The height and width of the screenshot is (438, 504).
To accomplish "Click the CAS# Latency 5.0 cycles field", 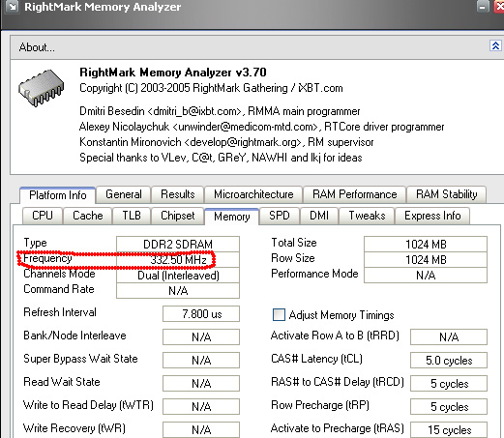I will click(449, 361).
